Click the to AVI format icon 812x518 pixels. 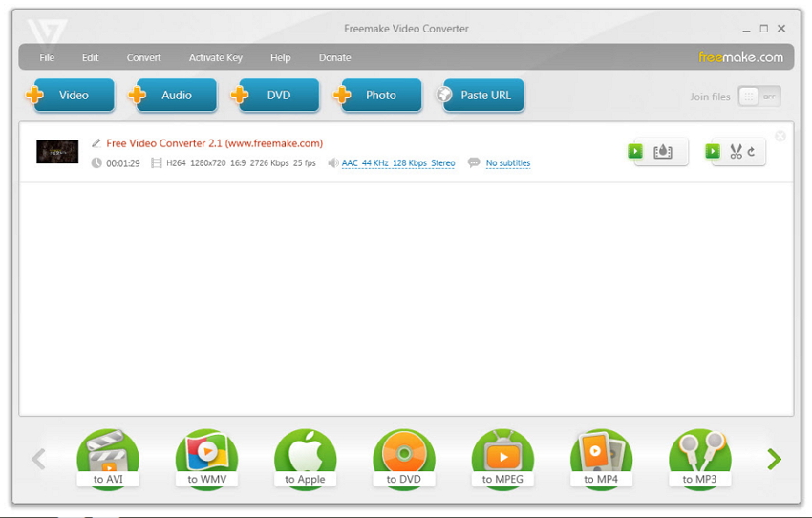[x=108, y=458]
